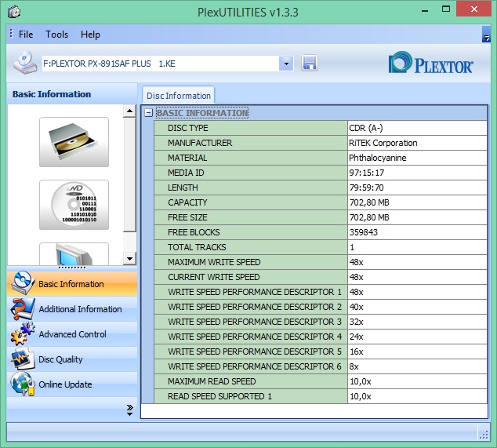Click the binary data disc icon
The image size is (497, 448).
point(74,205)
